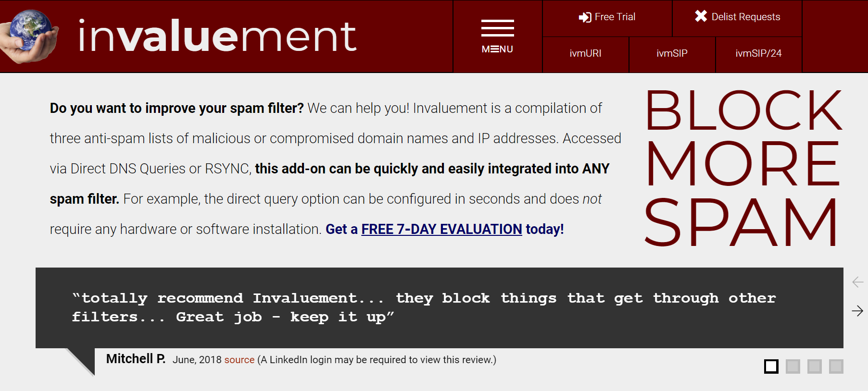Select the first testimonial slide indicator
This screenshot has width=868, height=391.
pos(771,367)
